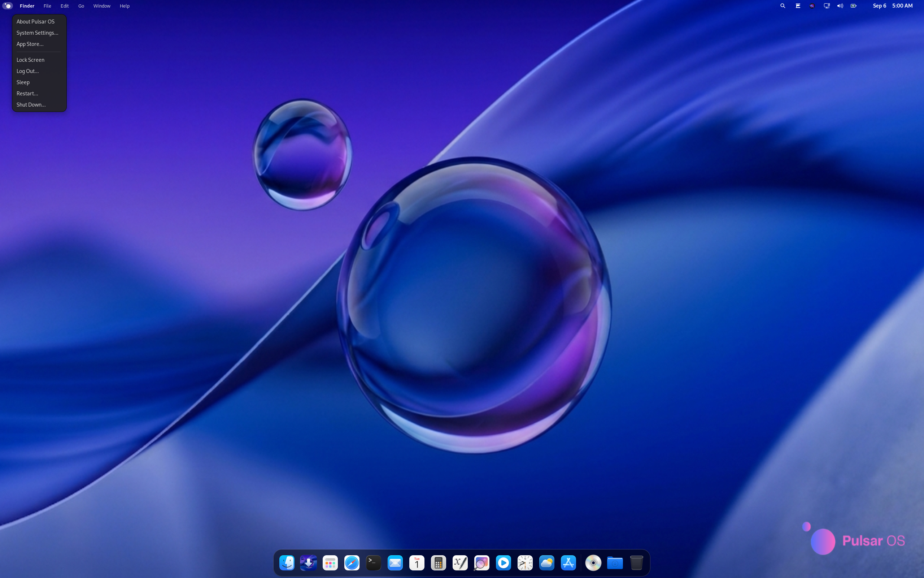Open the optical disc icon in dock
The image size is (924, 578).
[593, 563]
